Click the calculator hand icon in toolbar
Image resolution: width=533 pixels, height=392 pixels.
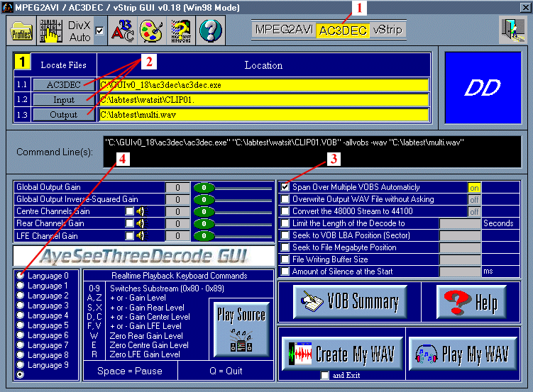pyautogui.click(x=51, y=31)
